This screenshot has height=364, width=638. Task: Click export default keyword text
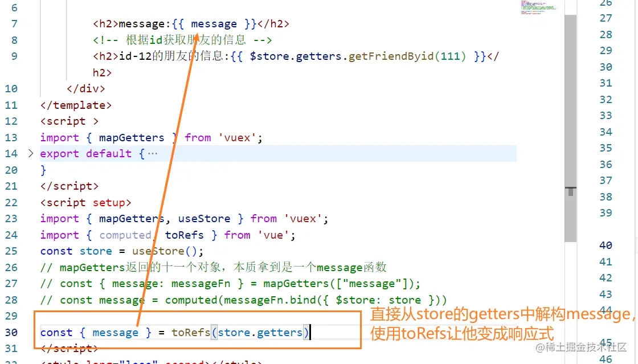86,154
